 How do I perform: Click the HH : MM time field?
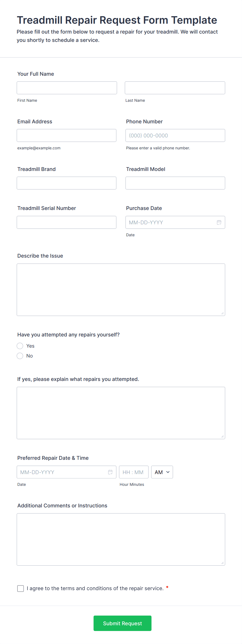point(134,472)
